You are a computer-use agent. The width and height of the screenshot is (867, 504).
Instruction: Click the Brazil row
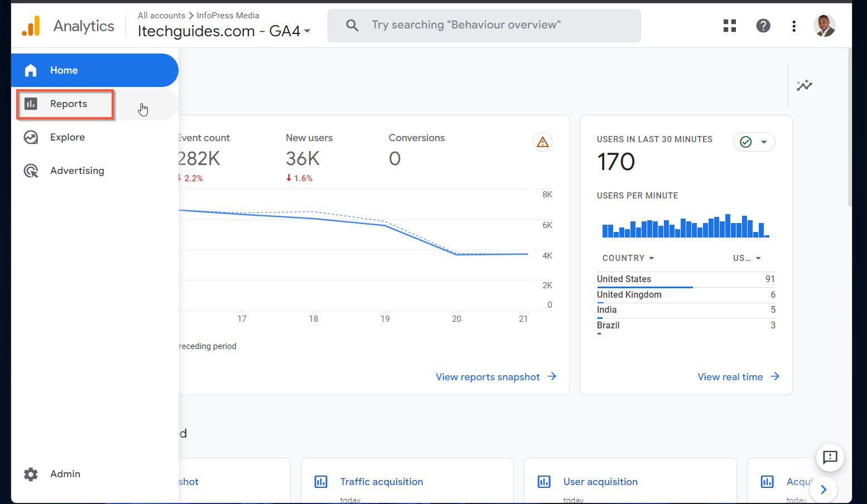[x=686, y=326]
